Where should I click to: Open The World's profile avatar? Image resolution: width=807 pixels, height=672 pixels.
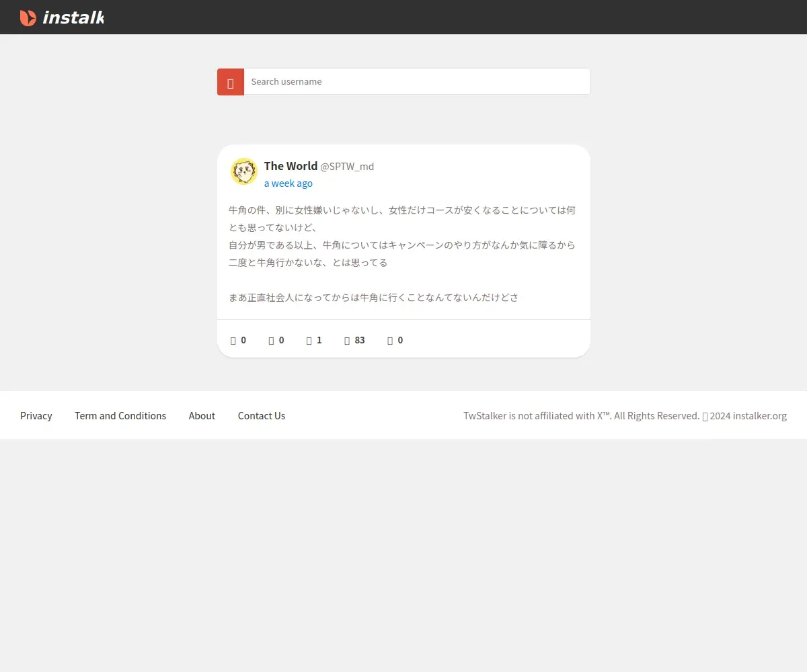244,171
